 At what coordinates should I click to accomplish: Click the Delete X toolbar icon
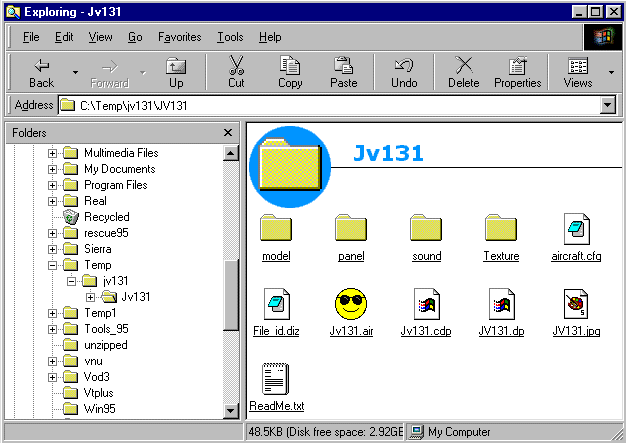click(463, 66)
